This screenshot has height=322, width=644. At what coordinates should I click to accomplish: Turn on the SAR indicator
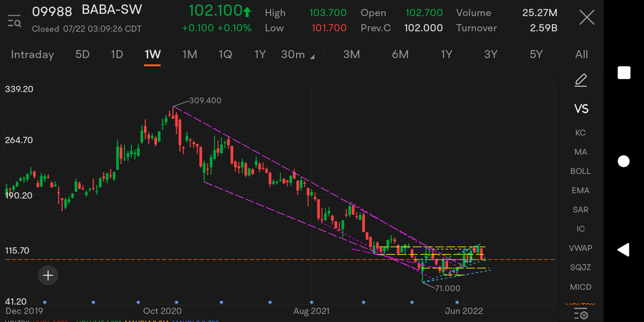580,210
